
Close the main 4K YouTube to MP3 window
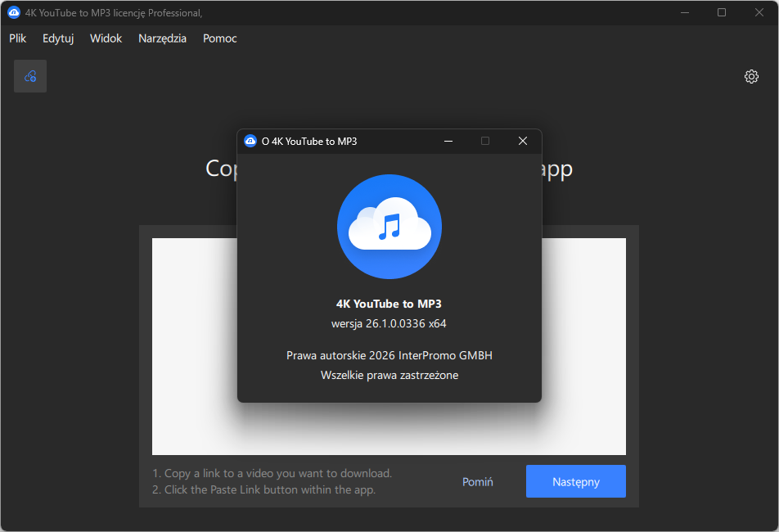[x=759, y=12]
